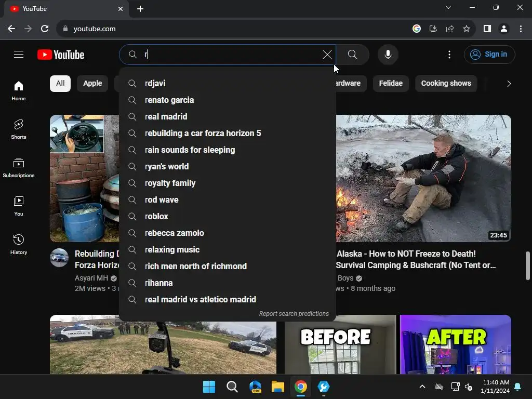
Task: Choose the 'relaxing music' suggestion
Action: coord(228,250)
